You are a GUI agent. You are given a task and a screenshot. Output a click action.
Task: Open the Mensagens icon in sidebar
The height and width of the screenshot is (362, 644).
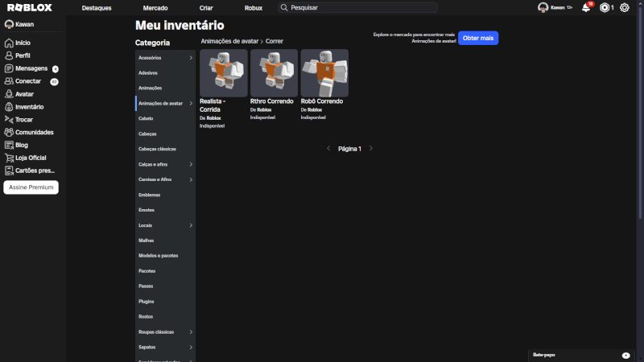tap(9, 68)
